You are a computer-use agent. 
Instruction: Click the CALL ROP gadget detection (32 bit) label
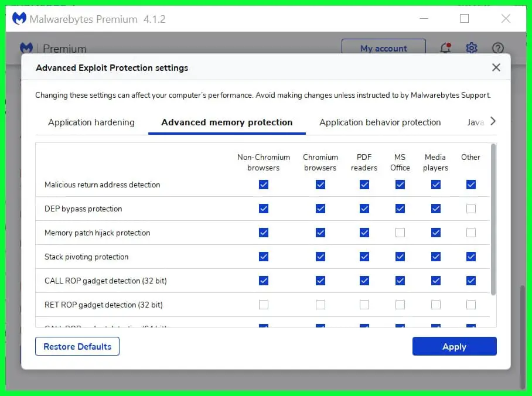tap(105, 281)
